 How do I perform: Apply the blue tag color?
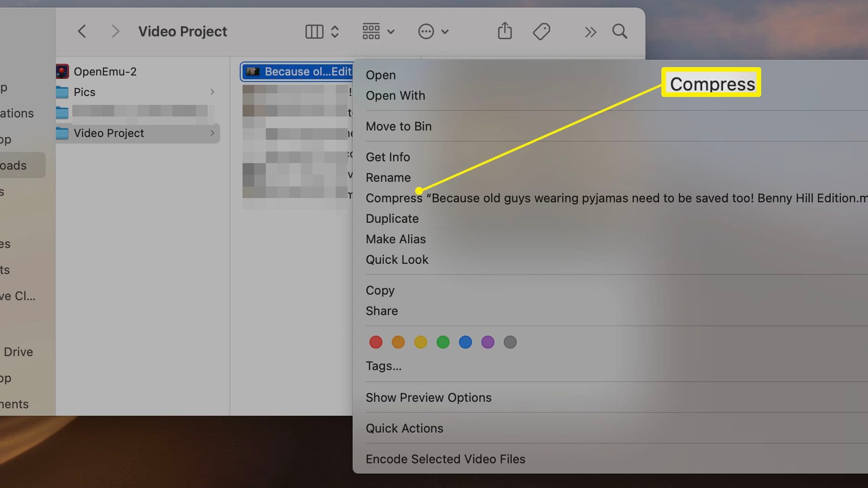coord(465,342)
